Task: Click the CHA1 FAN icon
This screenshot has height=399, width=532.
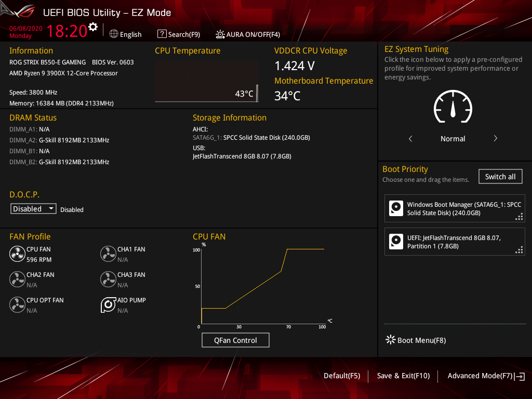Action: tap(108, 254)
